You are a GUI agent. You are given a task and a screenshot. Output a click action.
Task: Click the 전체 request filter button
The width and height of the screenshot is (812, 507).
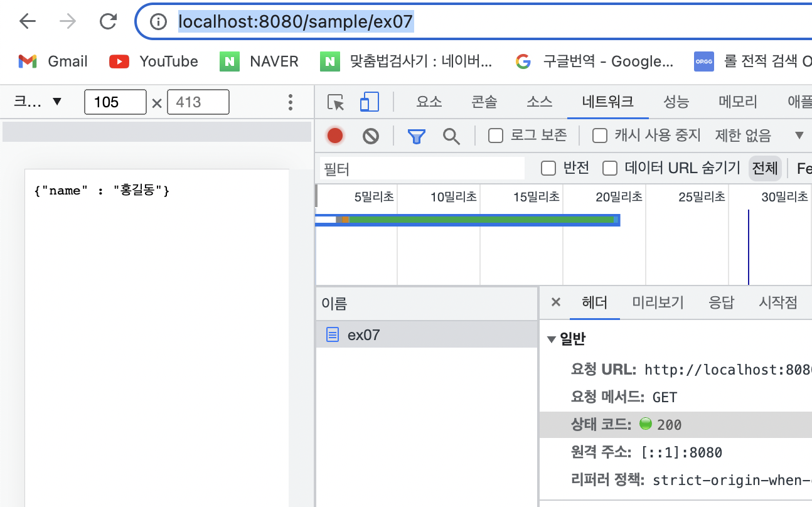click(765, 168)
